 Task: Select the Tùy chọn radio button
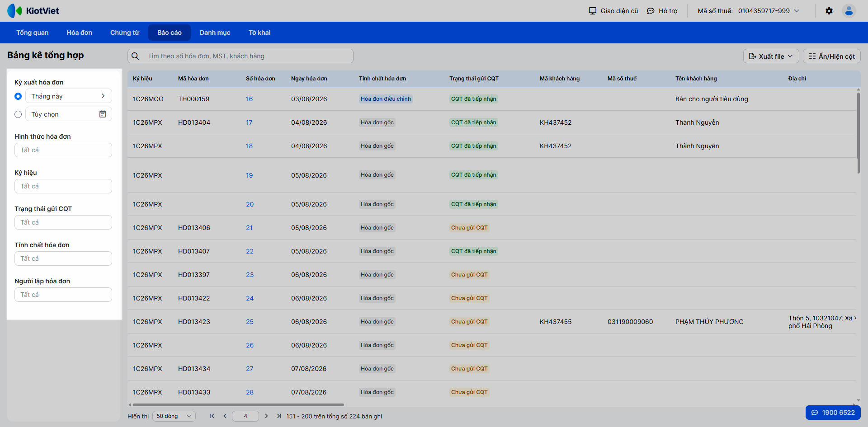(x=18, y=114)
